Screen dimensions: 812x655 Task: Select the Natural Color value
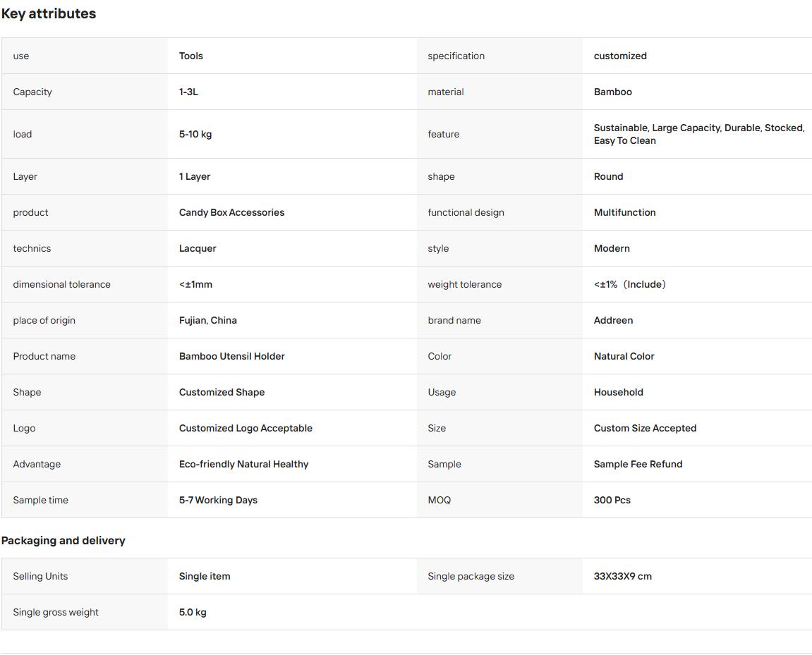(624, 356)
